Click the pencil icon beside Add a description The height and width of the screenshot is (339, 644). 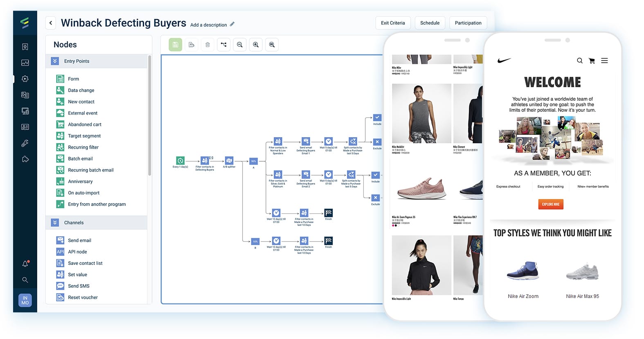(232, 24)
